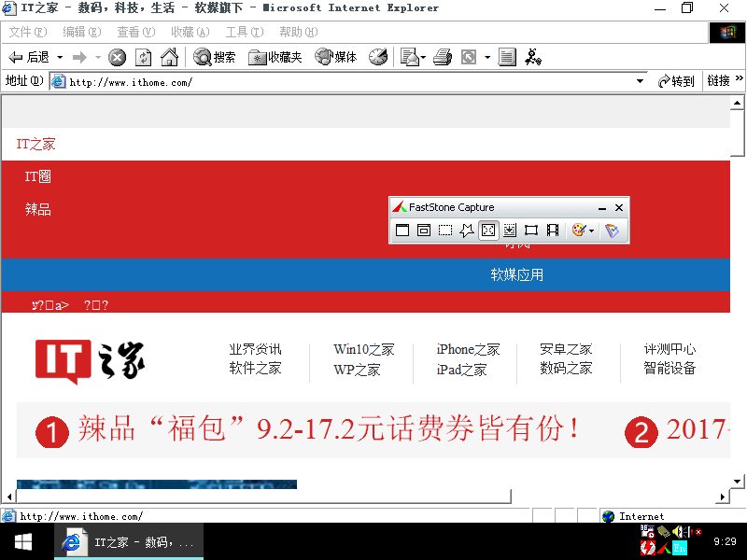Expand the address bar dropdown list
This screenshot has width=747, height=560.
point(641,82)
